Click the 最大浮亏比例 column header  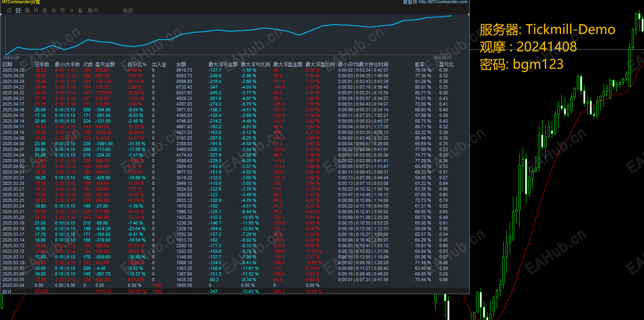pyautogui.click(x=256, y=64)
